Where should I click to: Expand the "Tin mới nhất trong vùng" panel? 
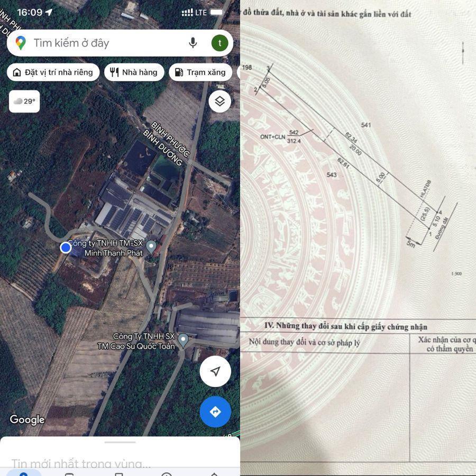[81, 463]
